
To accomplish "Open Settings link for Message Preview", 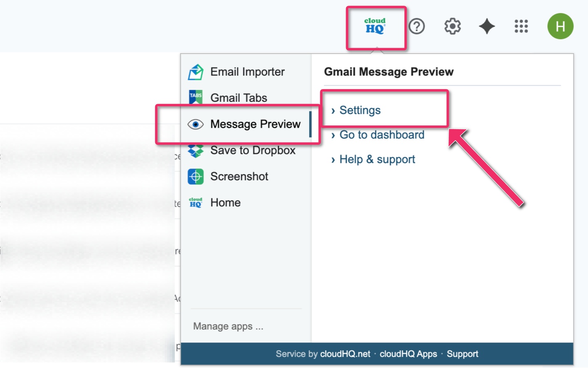I will click(360, 110).
